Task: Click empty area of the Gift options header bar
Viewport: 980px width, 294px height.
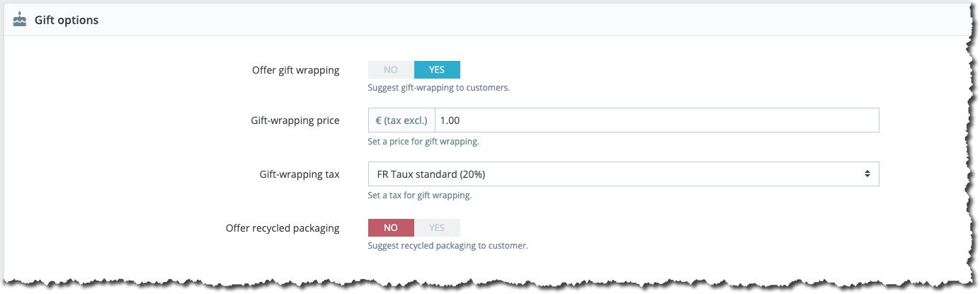Action: coord(531,21)
